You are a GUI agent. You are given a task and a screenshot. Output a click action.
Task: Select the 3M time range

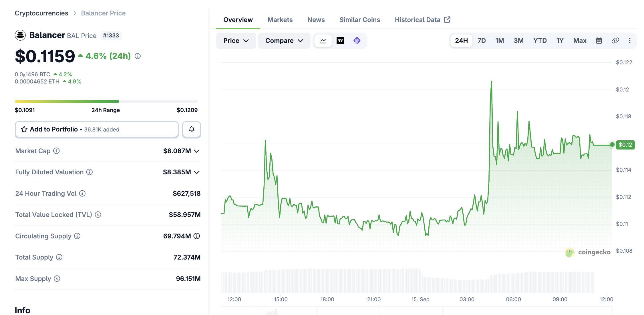click(518, 41)
